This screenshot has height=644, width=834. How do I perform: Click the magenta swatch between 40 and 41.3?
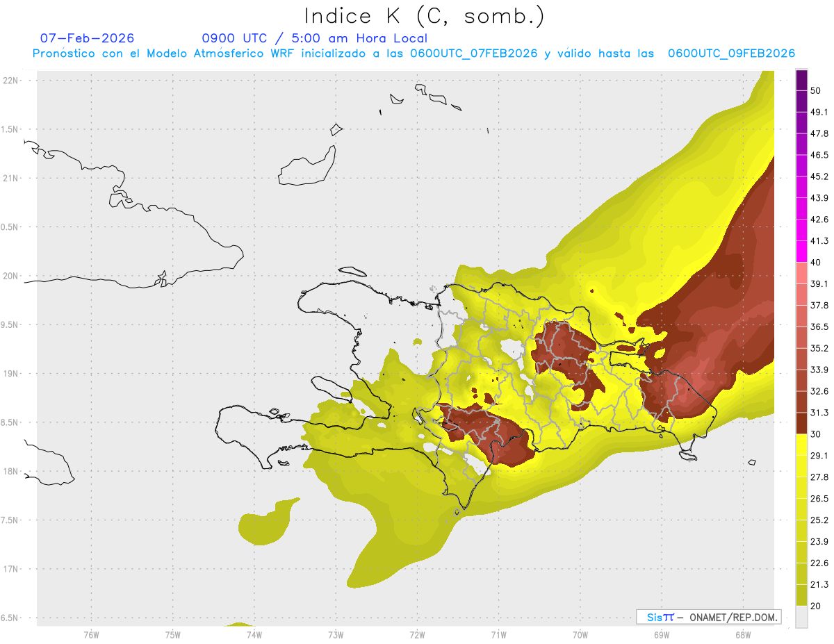[x=801, y=252]
